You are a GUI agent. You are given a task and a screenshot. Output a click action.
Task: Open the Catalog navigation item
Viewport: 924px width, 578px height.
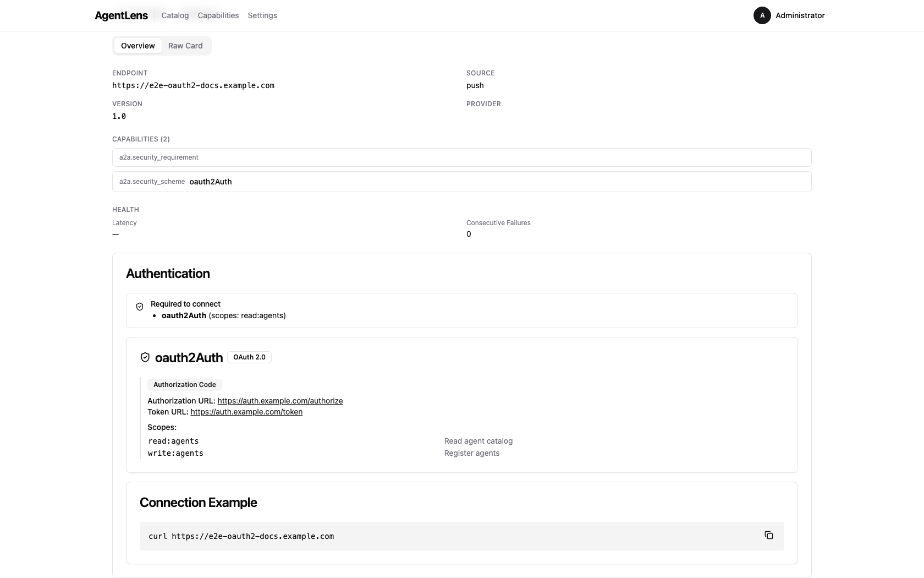click(174, 15)
